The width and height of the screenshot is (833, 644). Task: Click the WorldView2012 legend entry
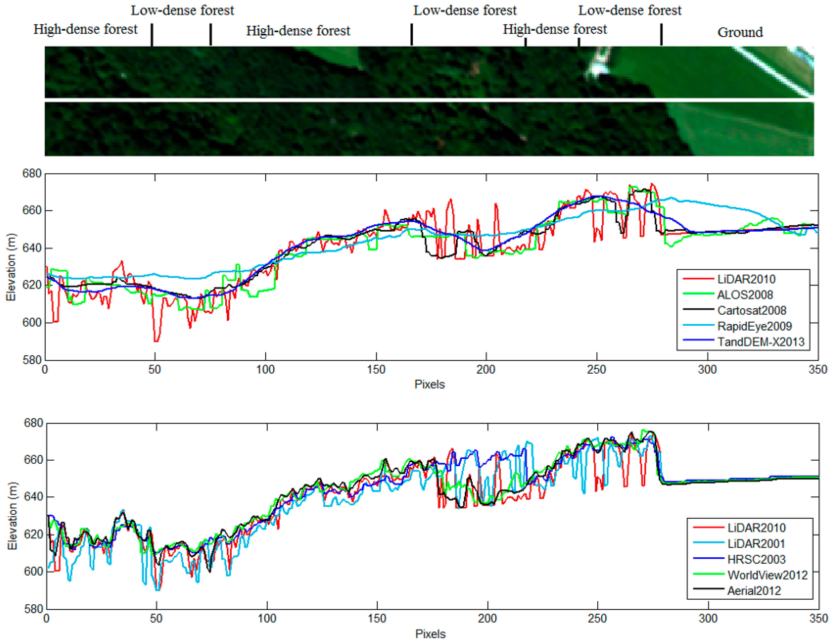[x=767, y=574]
